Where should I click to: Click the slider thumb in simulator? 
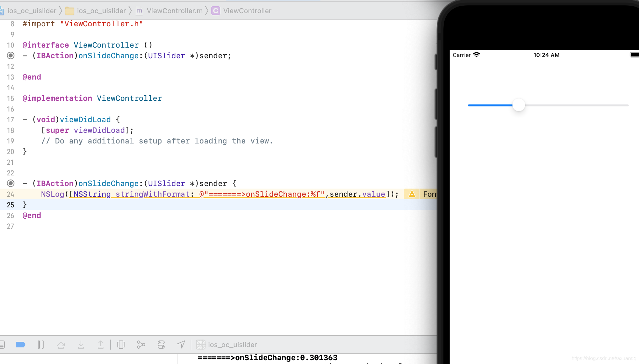coord(519,105)
